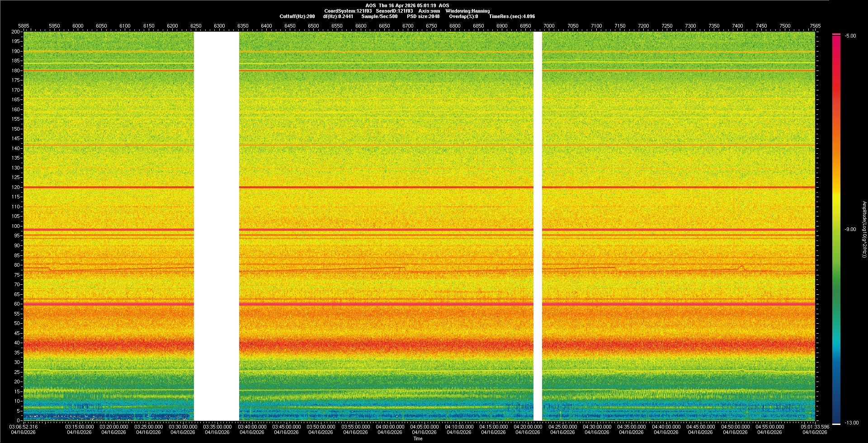Select the Cutoff(Hz):200 parameter text
868x443 pixels.
297,16
